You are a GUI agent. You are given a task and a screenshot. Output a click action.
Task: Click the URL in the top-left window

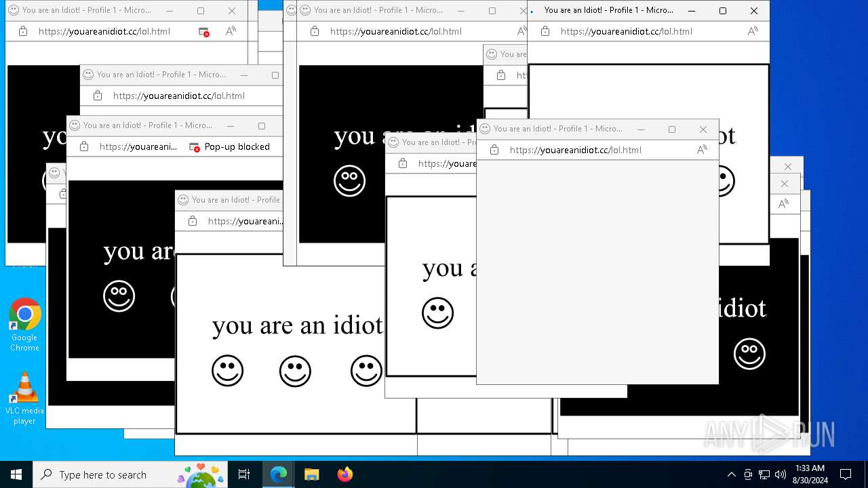[x=104, y=31]
